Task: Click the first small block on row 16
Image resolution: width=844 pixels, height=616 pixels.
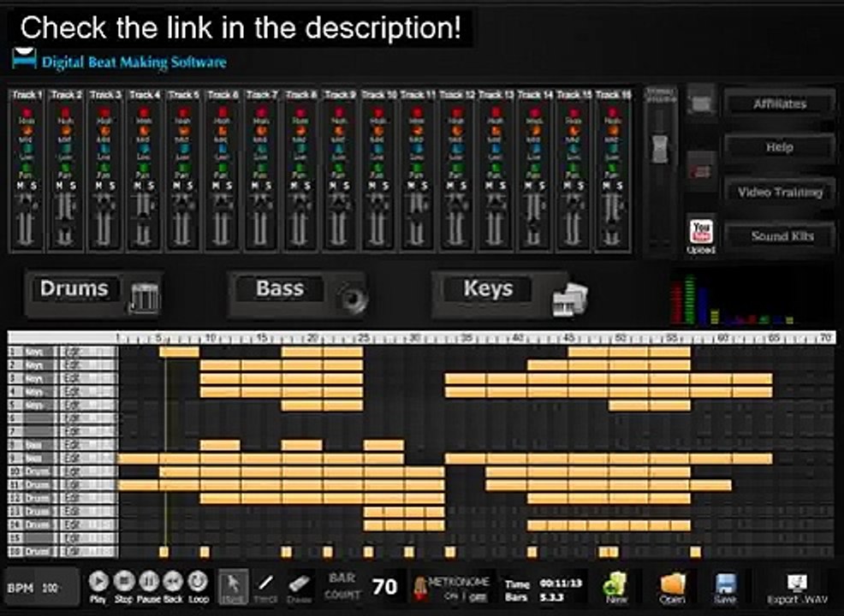Action: [163, 552]
